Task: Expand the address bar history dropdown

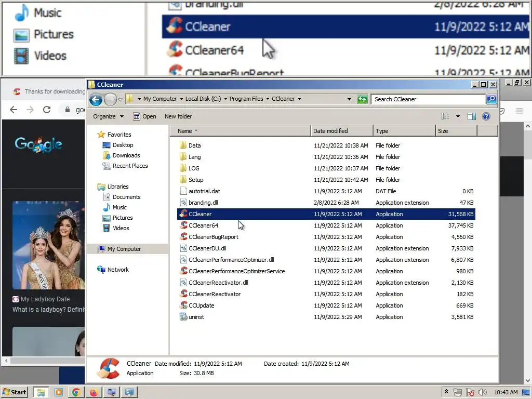Action: tap(349, 99)
